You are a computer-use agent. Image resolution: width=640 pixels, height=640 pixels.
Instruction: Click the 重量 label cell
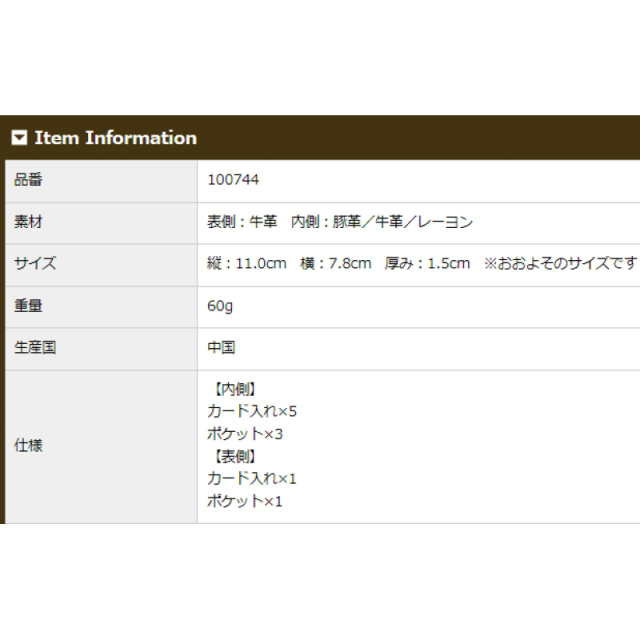click(x=101, y=307)
